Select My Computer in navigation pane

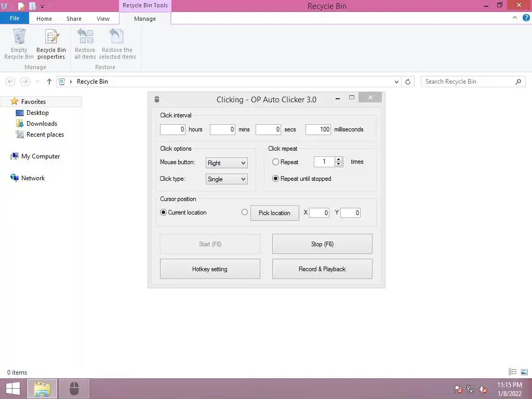click(41, 156)
